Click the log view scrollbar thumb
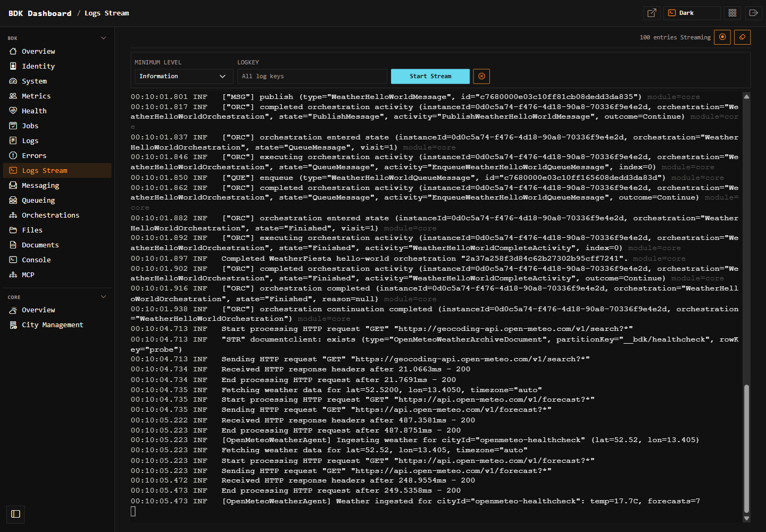This screenshot has height=532, width=766. click(x=746, y=448)
